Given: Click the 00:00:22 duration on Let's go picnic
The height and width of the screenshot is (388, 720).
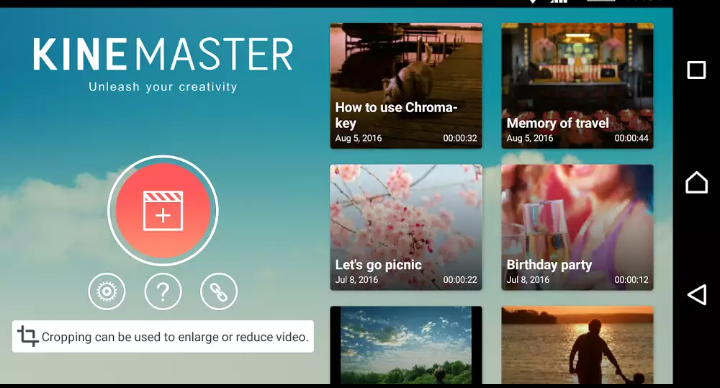Looking at the screenshot, I should (460, 280).
